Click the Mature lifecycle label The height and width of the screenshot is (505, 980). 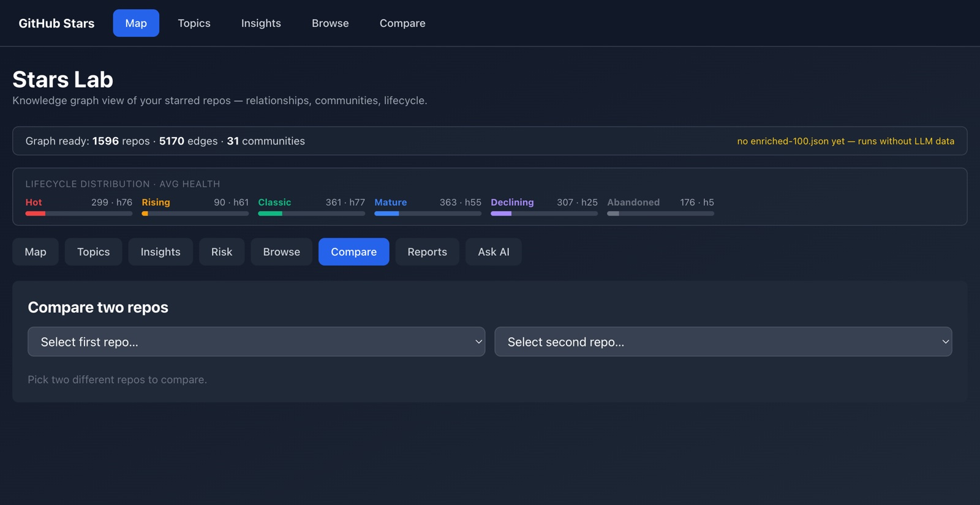[x=391, y=202]
